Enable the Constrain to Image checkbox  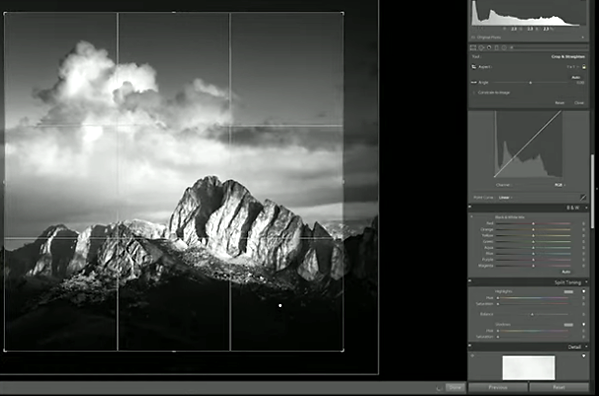pos(474,93)
